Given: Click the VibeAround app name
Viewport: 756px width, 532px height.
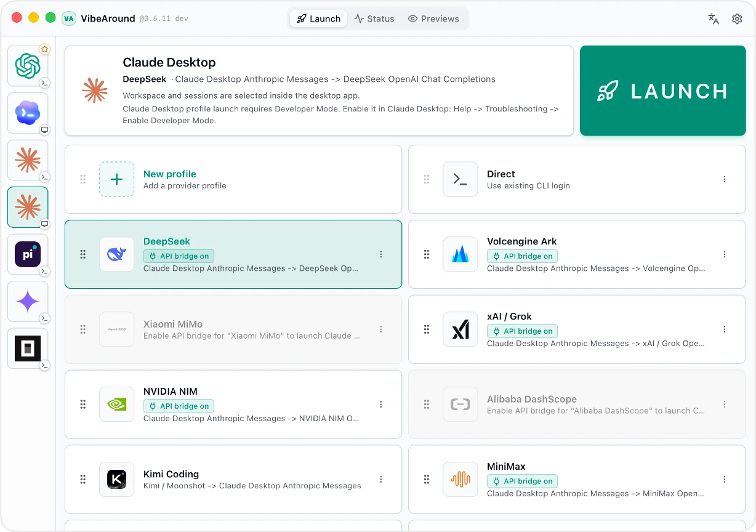Looking at the screenshot, I should 108,18.
